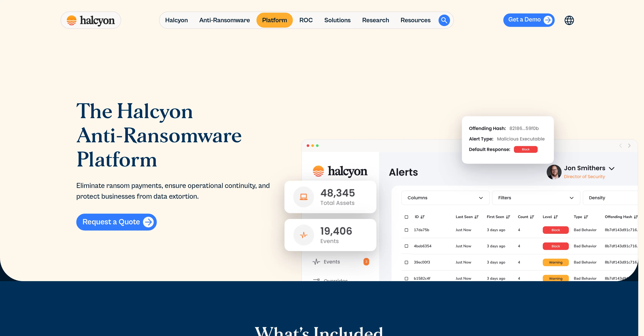
Task: Click Jon Smithers profile avatar
Action: coord(554,172)
